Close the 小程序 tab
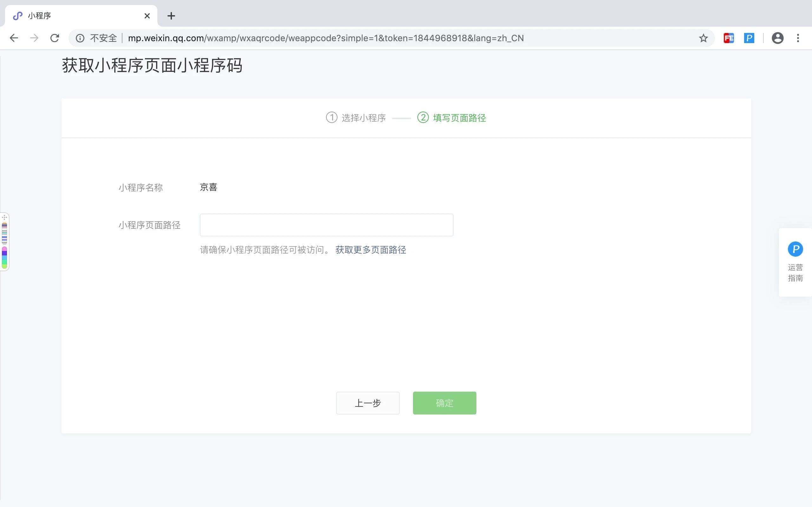 click(x=147, y=16)
